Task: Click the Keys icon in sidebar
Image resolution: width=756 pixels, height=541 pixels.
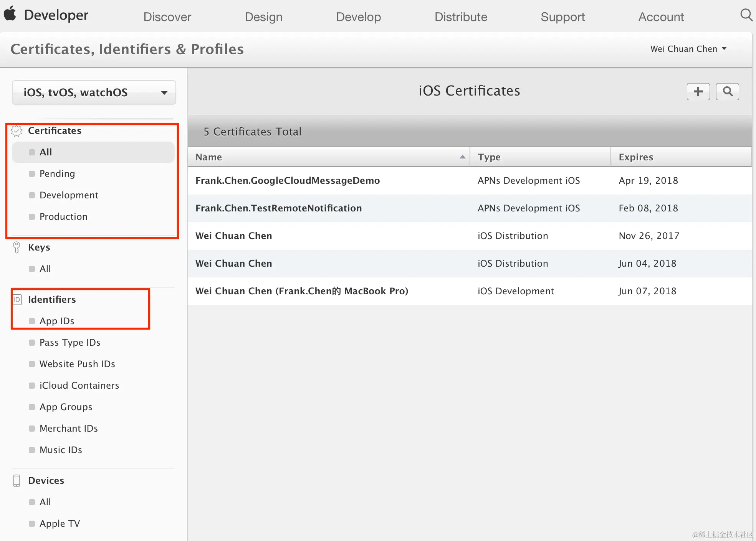Action: click(x=17, y=247)
